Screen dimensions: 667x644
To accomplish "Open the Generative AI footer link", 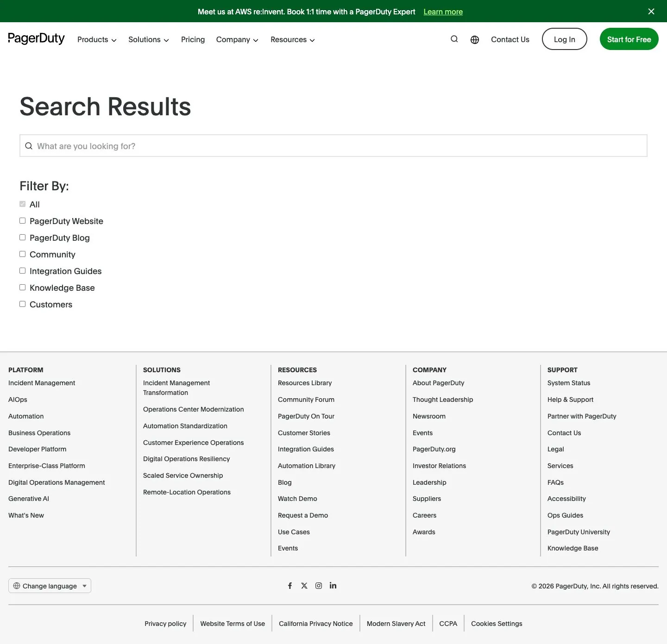I will click(x=29, y=499).
